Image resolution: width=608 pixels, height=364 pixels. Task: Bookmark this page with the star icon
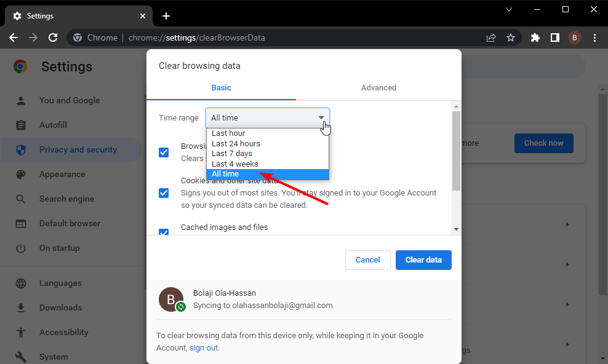511,38
